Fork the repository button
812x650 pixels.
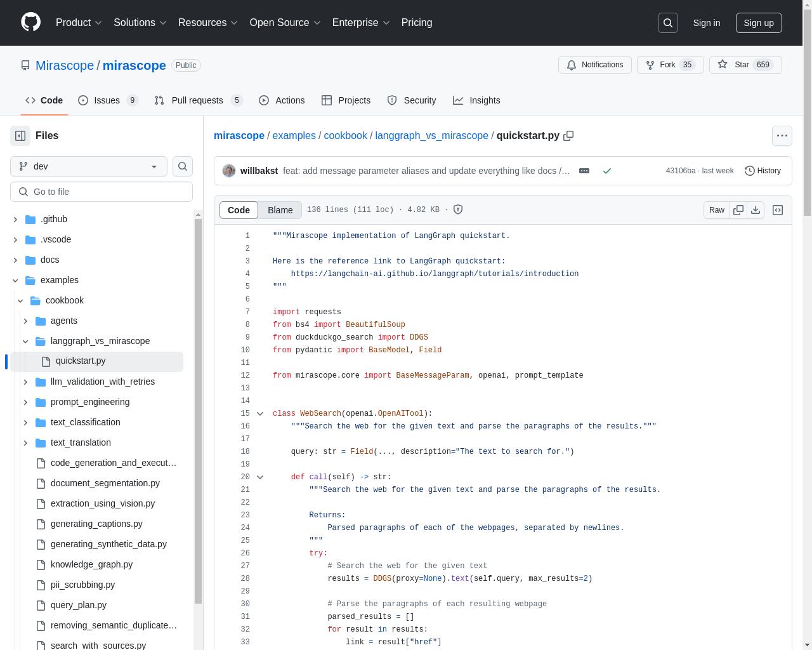670,65
